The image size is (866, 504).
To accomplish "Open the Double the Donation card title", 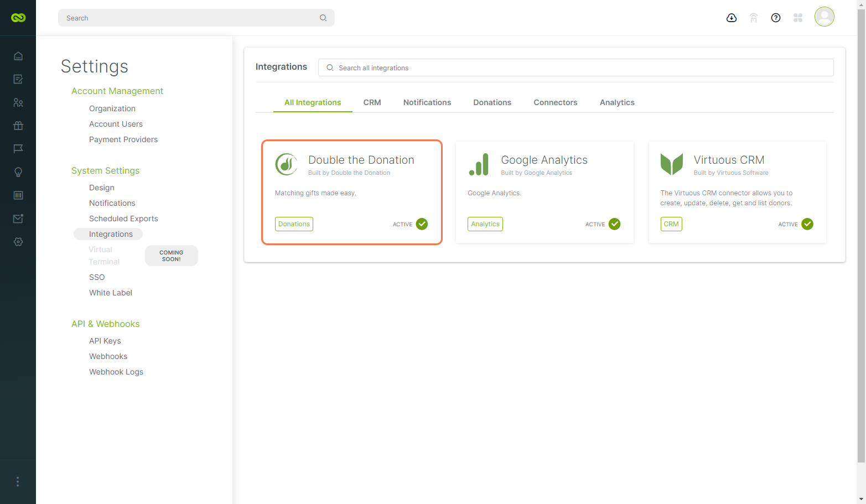I will click(x=361, y=160).
